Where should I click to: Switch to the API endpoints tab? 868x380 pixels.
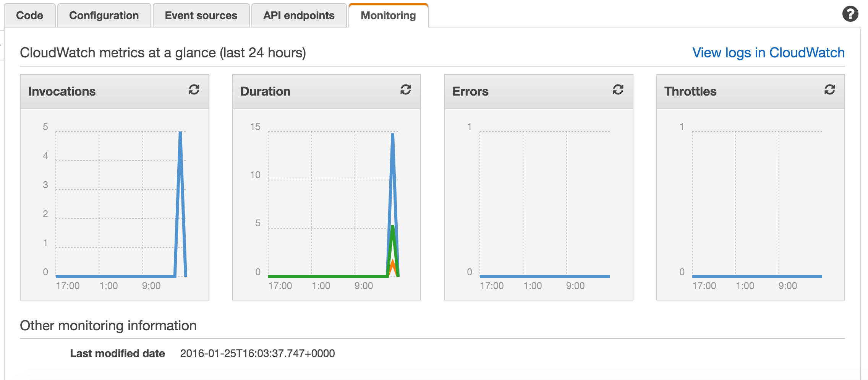[x=298, y=15]
